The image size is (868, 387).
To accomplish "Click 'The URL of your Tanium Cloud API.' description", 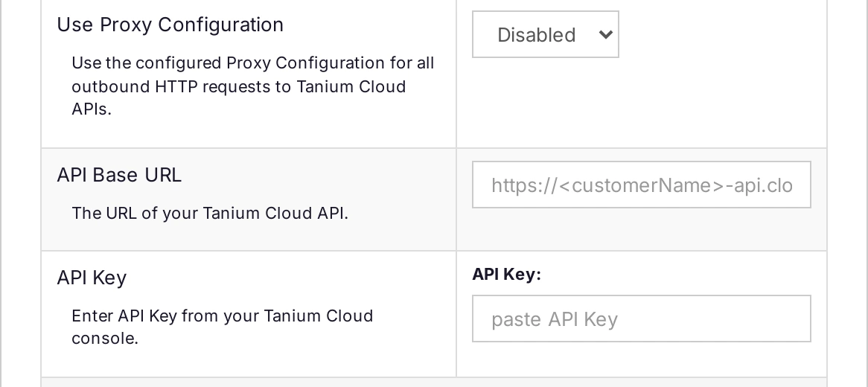I will click(x=210, y=213).
